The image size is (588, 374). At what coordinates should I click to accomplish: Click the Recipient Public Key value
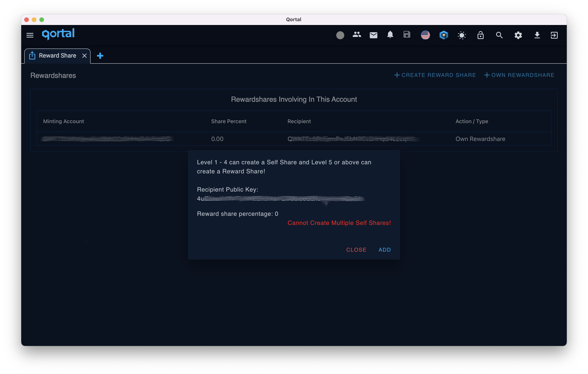pos(280,199)
